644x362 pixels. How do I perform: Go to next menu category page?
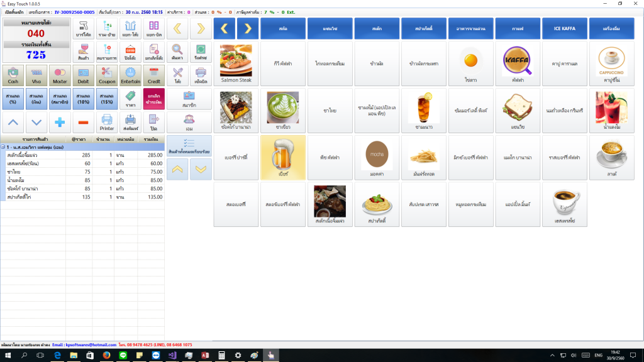pyautogui.click(x=248, y=29)
